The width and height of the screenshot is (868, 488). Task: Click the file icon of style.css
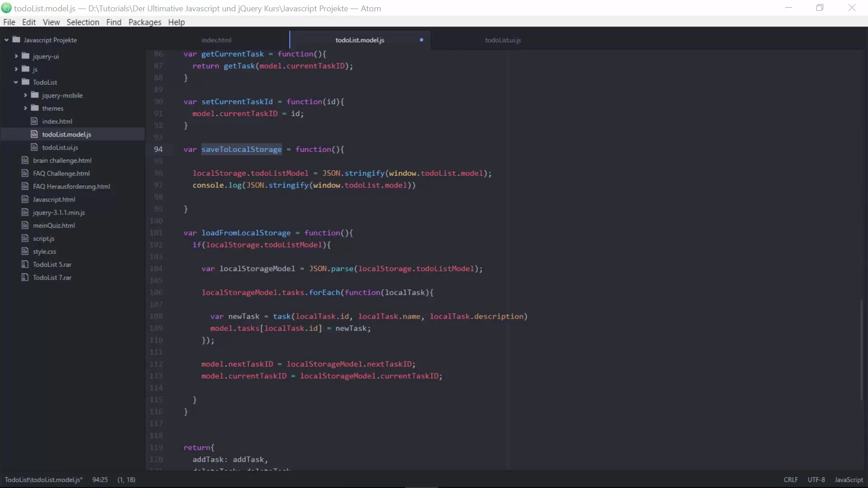[x=25, y=252]
